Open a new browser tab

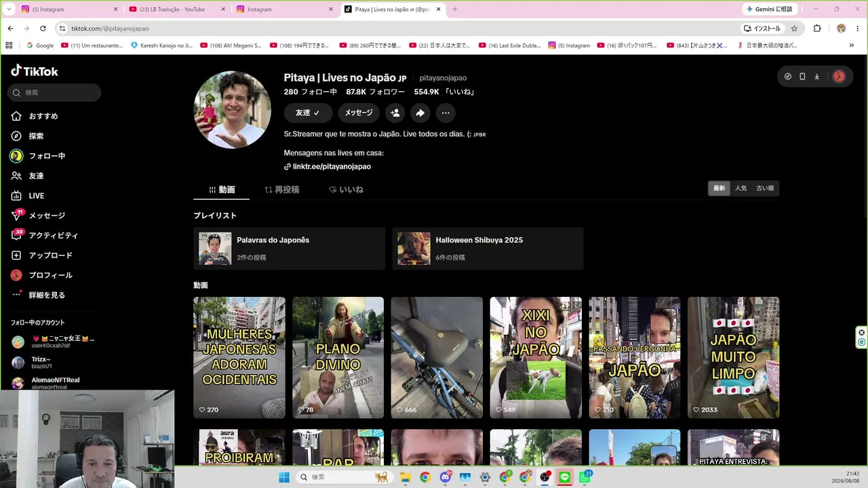tap(454, 9)
